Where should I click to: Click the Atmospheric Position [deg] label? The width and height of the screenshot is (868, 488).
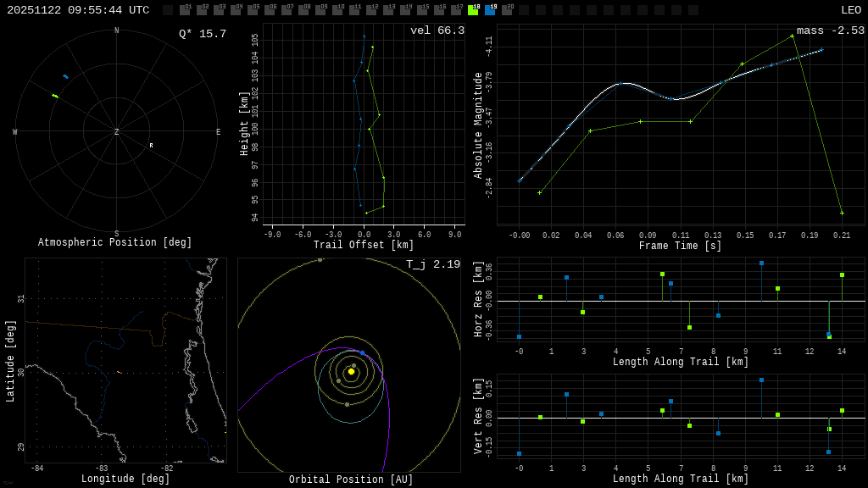pos(114,242)
